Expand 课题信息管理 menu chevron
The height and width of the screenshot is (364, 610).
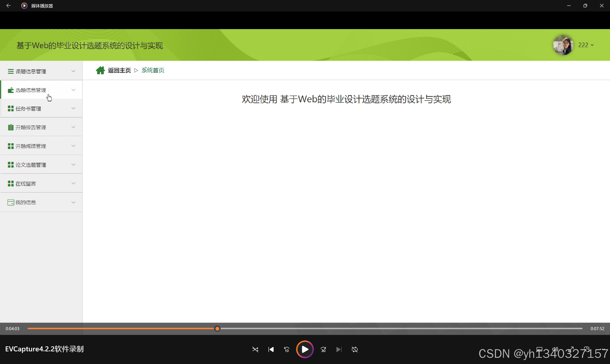[x=73, y=71]
